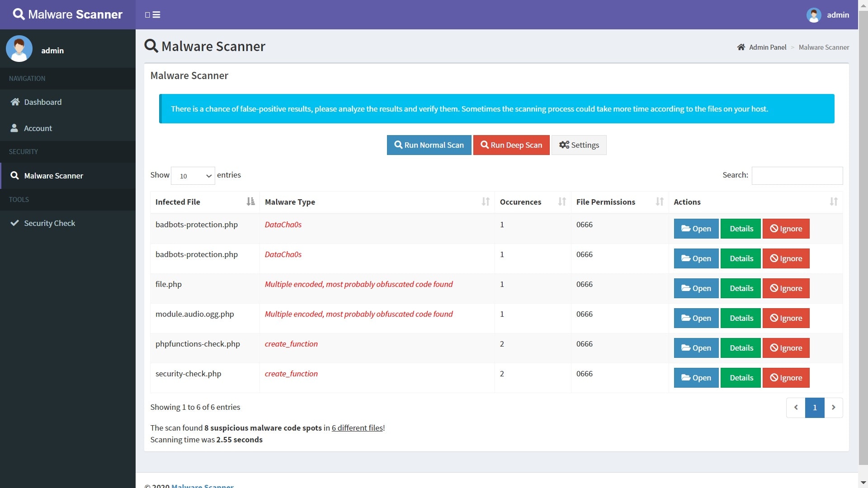Click the home icon in breadcrumb
This screenshot has height=488, width=868.
point(741,47)
